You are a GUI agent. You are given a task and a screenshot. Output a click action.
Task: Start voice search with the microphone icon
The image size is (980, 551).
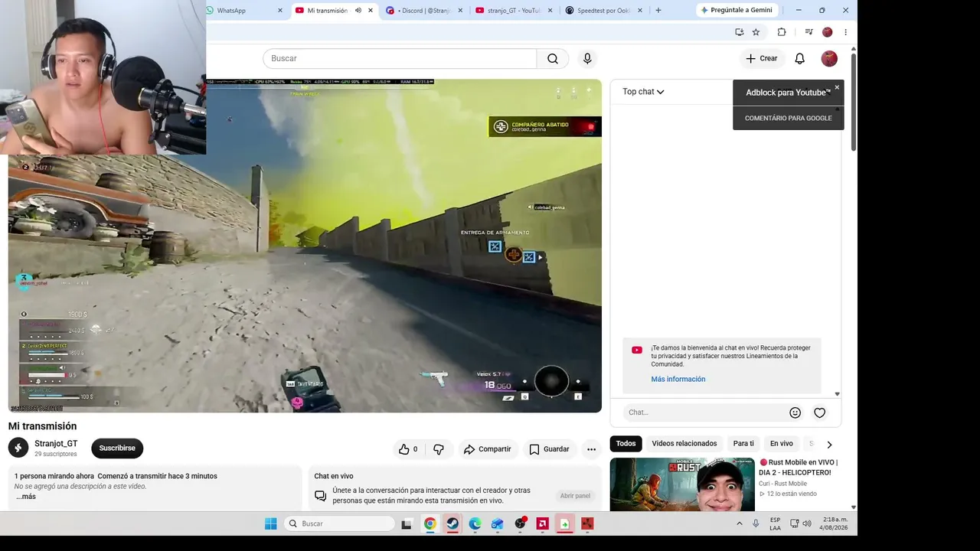click(x=587, y=58)
